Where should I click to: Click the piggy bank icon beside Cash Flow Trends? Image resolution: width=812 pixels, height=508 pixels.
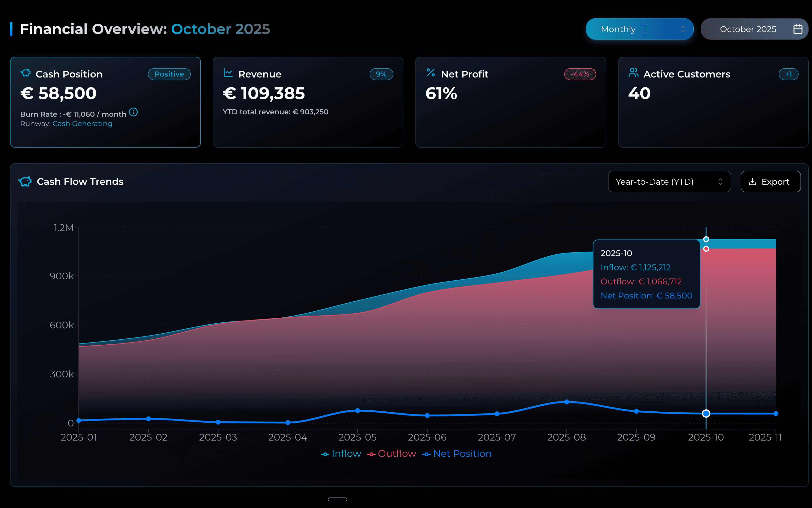[x=25, y=182]
